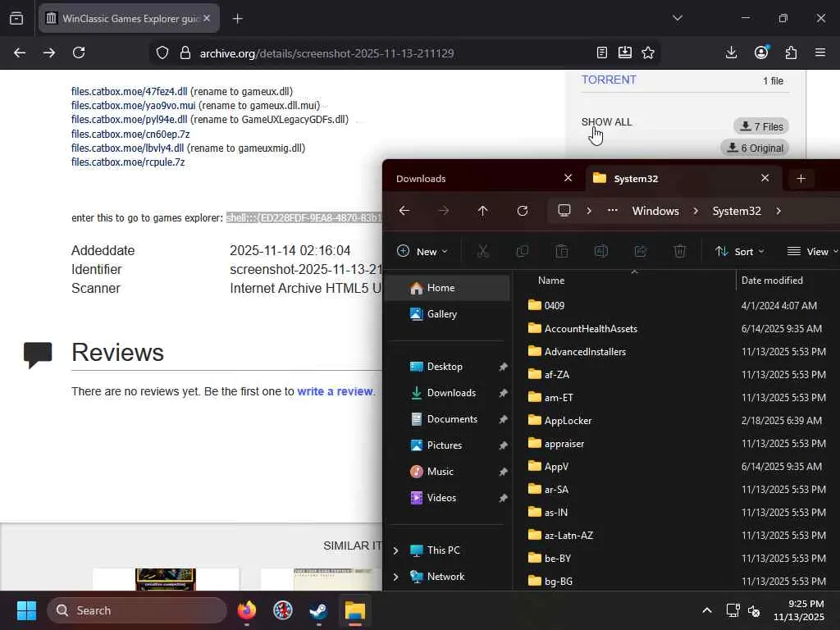The height and width of the screenshot is (630, 840).
Task: Open Firefox from the taskbar
Action: pos(247,610)
